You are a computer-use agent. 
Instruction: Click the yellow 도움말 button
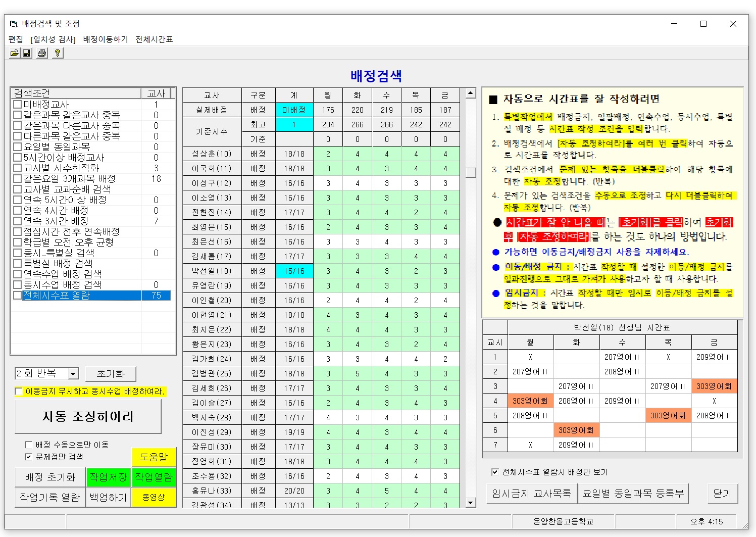click(x=154, y=457)
